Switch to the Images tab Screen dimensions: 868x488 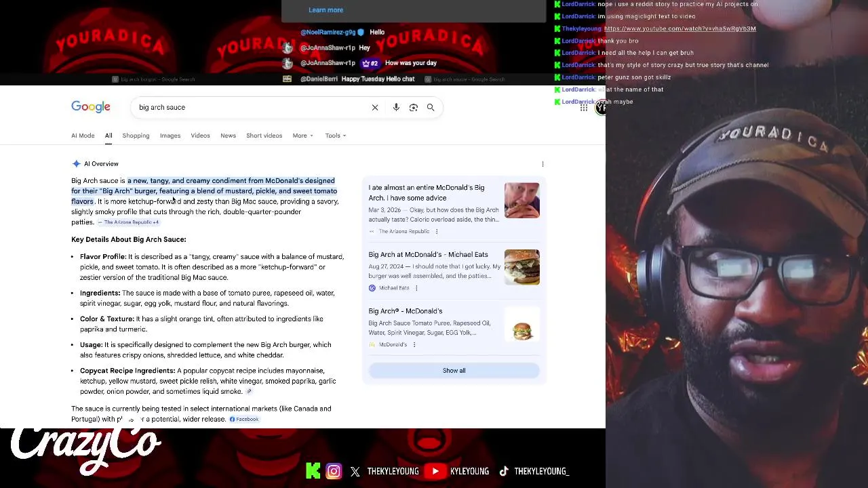(170, 136)
